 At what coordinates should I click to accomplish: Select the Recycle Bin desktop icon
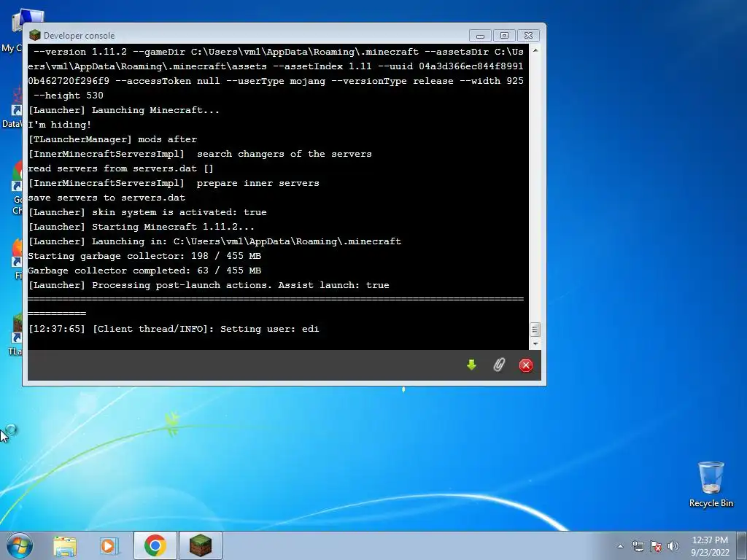tap(711, 484)
